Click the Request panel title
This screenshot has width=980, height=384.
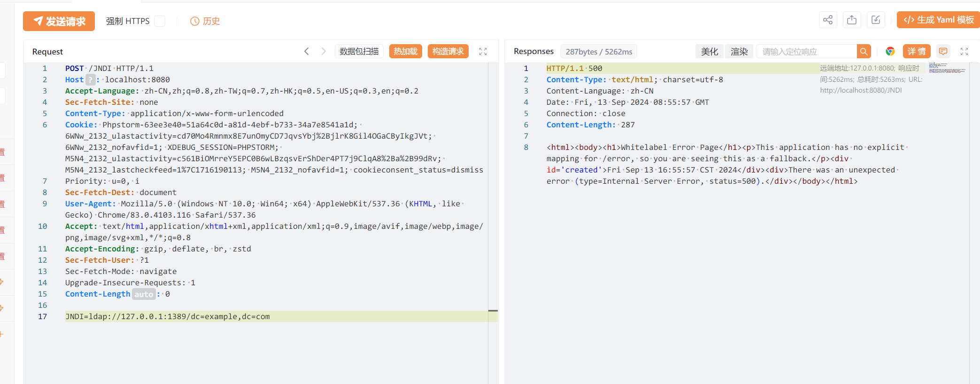pyautogui.click(x=47, y=52)
